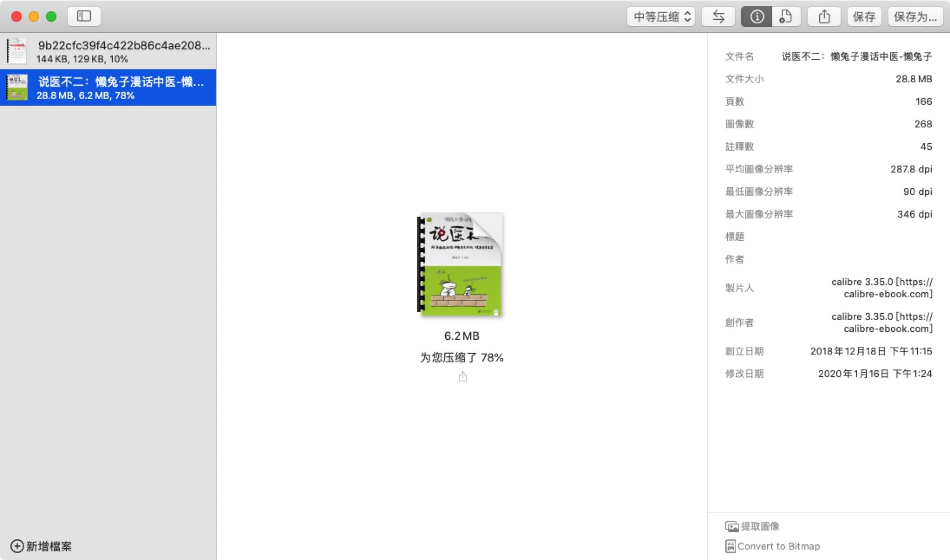Click the swap arrows compare button
Image resolution: width=950 pixels, height=560 pixels.
(x=718, y=16)
